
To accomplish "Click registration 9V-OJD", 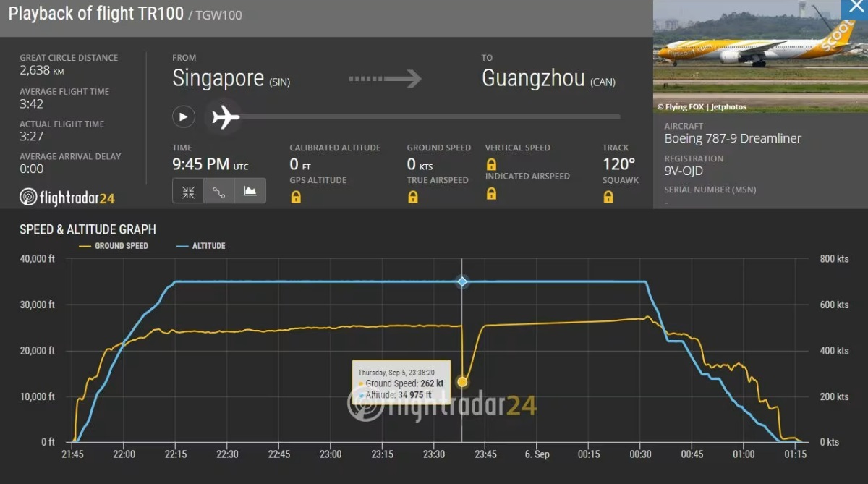I will (684, 171).
